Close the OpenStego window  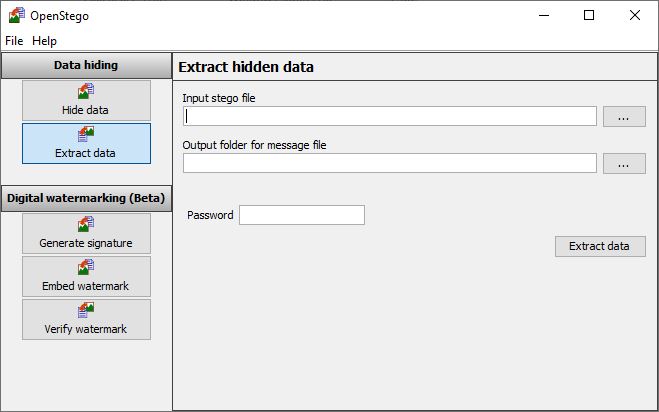tap(635, 16)
